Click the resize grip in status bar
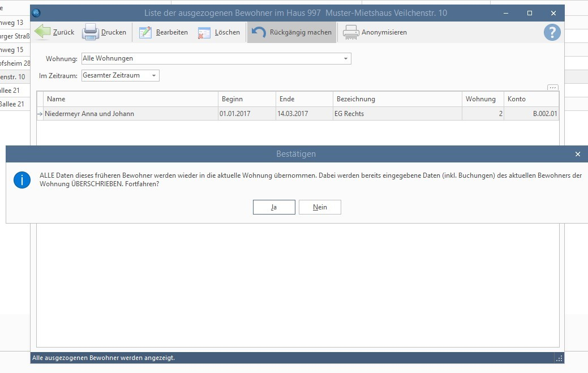588x373 pixels. pos(559,358)
